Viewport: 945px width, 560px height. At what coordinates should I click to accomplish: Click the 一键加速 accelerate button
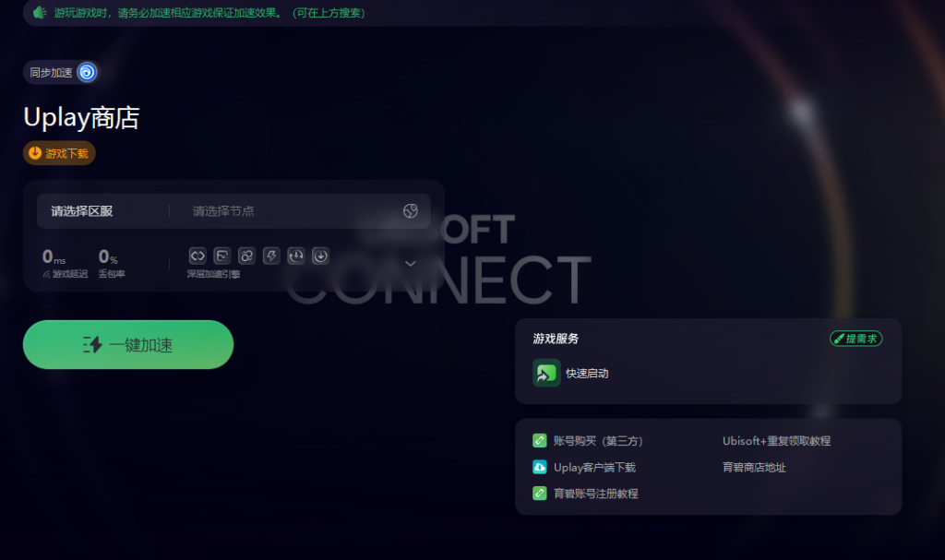(x=128, y=345)
